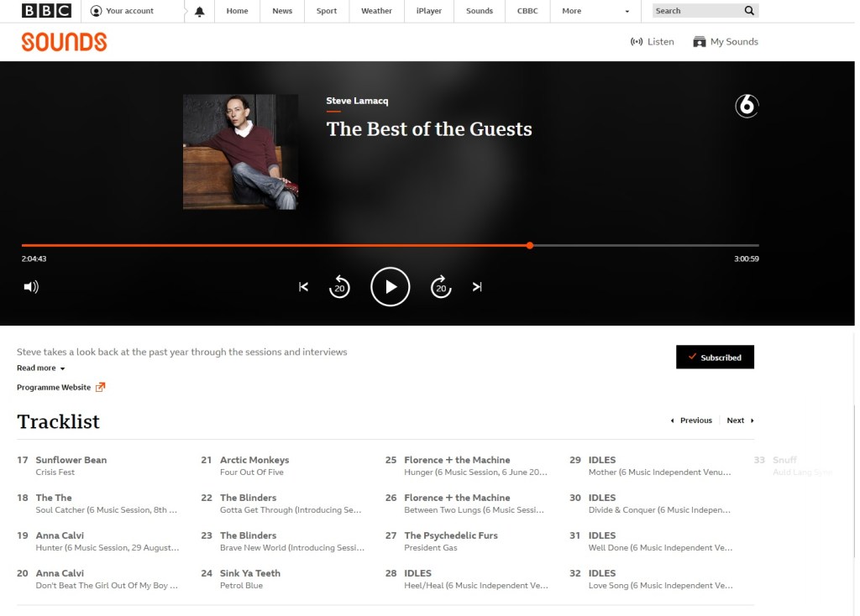Open the Weather nav item
The image size is (860, 616).
click(376, 11)
